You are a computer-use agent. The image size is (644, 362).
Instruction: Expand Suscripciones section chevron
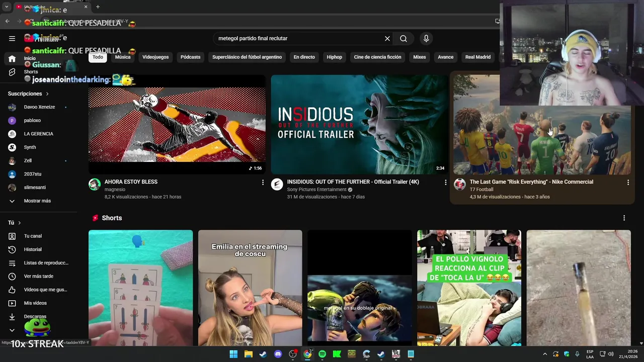pyautogui.click(x=47, y=94)
